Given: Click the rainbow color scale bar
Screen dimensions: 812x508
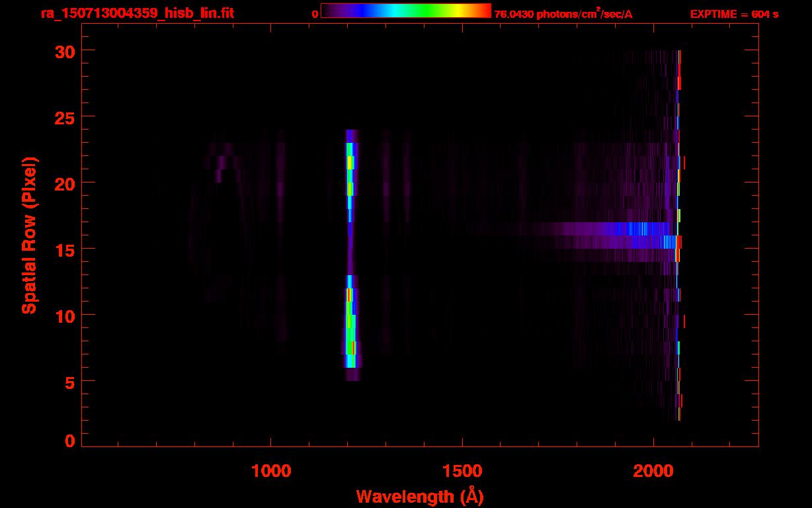Looking at the screenshot, I should pos(406,11).
